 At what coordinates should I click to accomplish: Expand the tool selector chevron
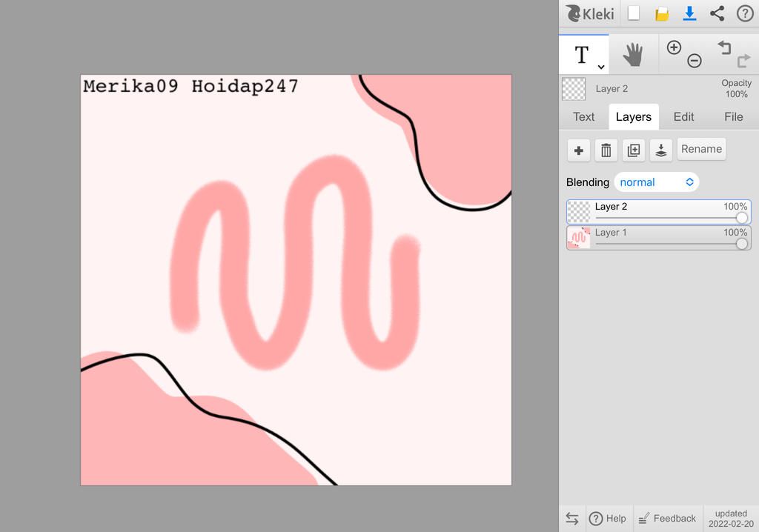[x=600, y=67]
